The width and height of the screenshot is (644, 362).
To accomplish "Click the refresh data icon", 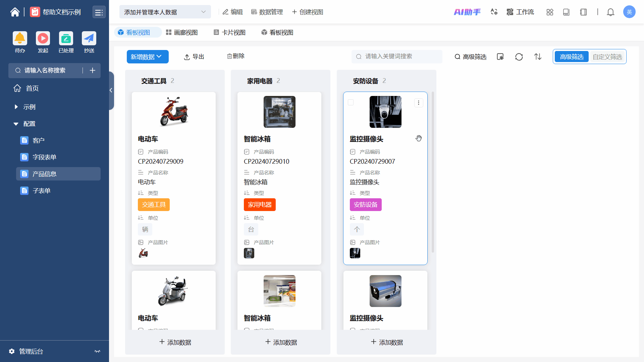I will [x=519, y=57].
